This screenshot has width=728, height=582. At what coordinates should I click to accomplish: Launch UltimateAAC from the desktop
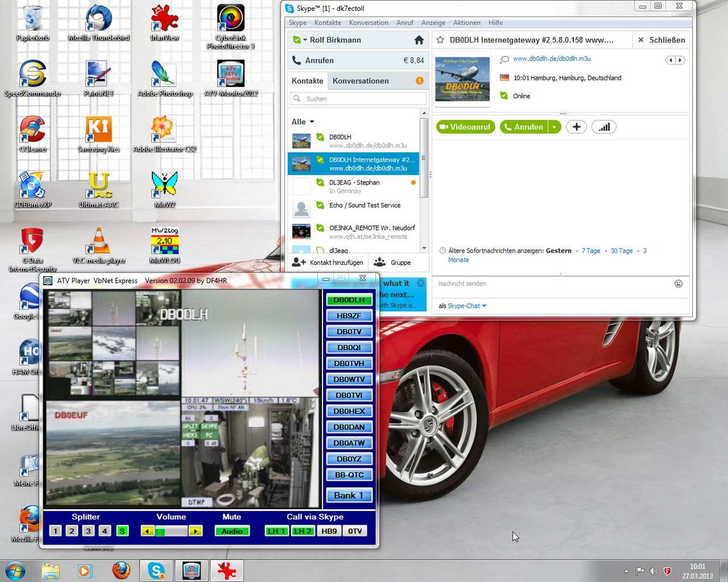pyautogui.click(x=98, y=190)
